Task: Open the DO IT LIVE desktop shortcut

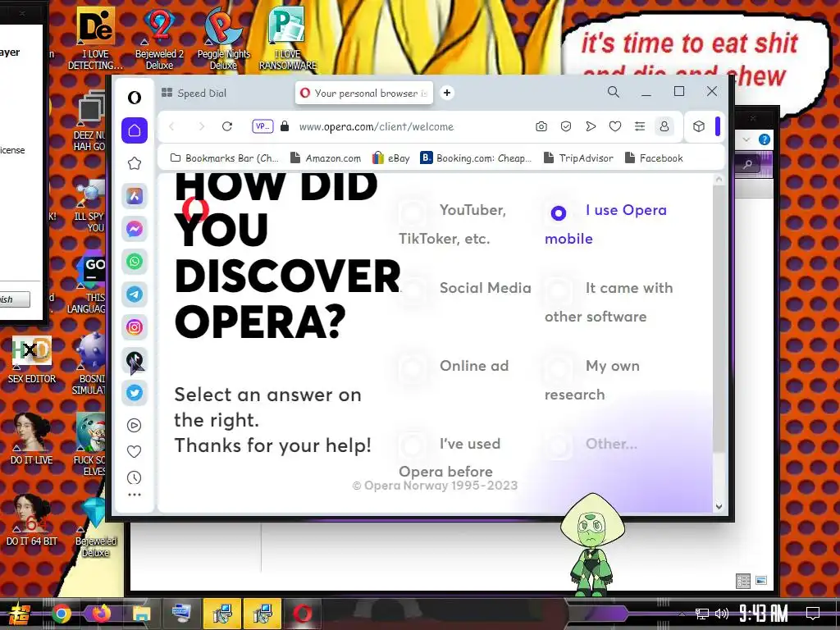Action: coord(32,439)
